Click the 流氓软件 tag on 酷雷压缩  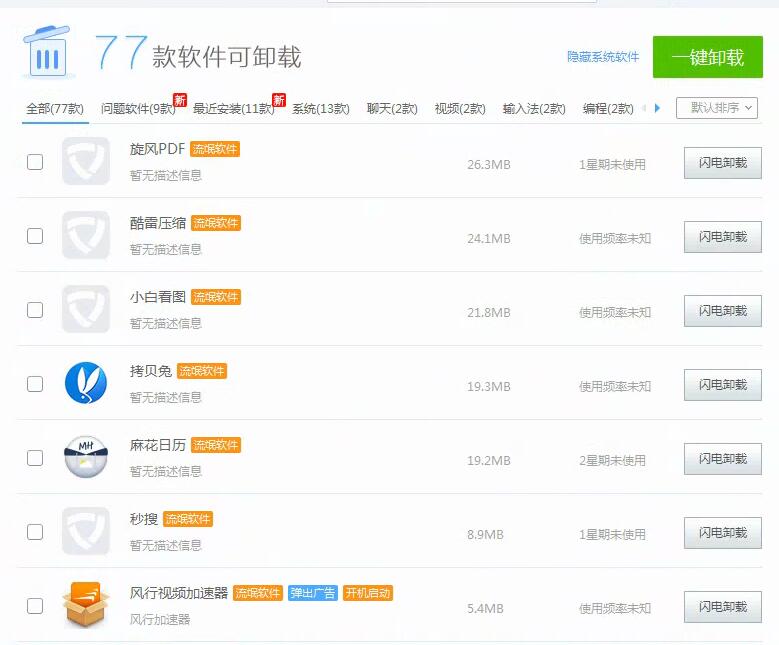216,223
